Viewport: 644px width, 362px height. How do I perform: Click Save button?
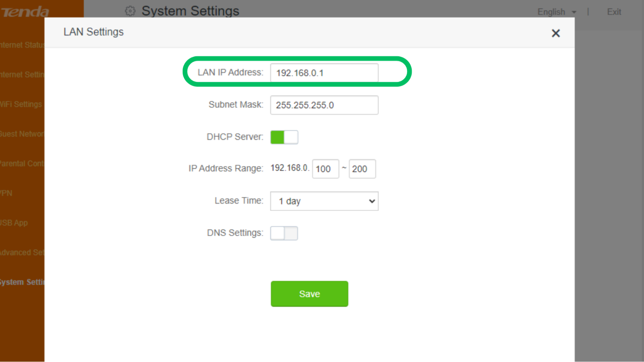309,293
